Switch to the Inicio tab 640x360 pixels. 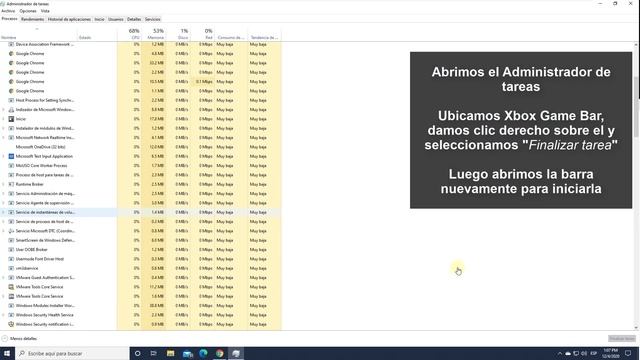pos(99,19)
